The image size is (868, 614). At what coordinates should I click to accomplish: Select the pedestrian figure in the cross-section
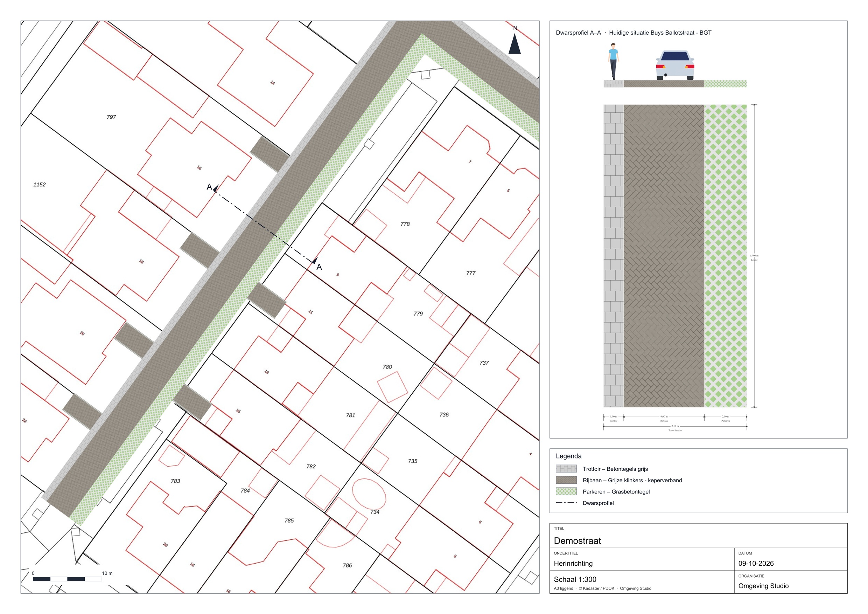613,61
